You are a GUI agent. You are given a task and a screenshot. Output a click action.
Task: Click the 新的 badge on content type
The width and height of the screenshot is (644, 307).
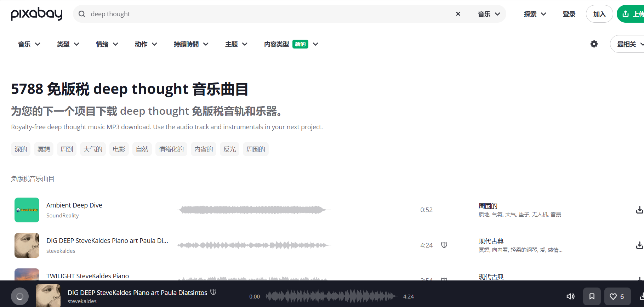coord(300,44)
